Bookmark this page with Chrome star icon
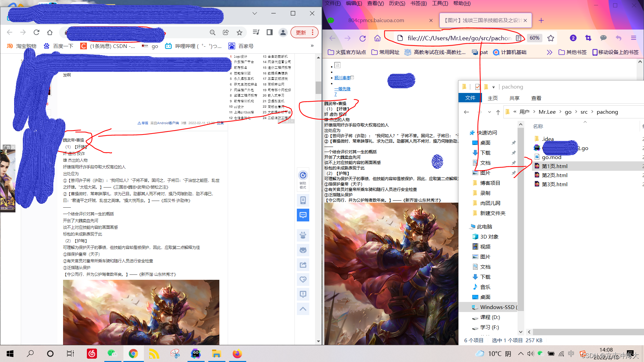644x362 pixels. (239, 32)
